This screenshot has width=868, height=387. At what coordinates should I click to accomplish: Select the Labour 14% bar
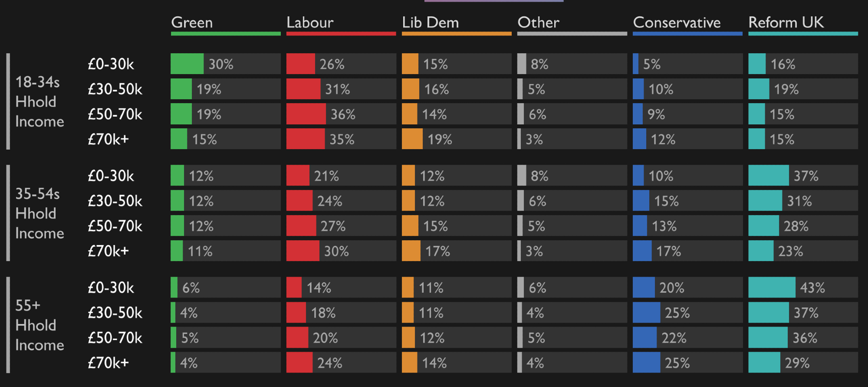294,287
